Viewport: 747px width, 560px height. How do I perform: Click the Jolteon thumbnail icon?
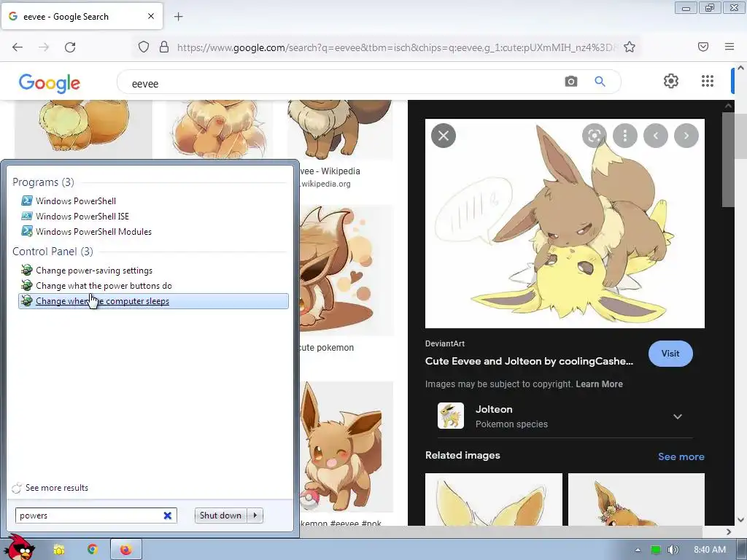tap(451, 416)
